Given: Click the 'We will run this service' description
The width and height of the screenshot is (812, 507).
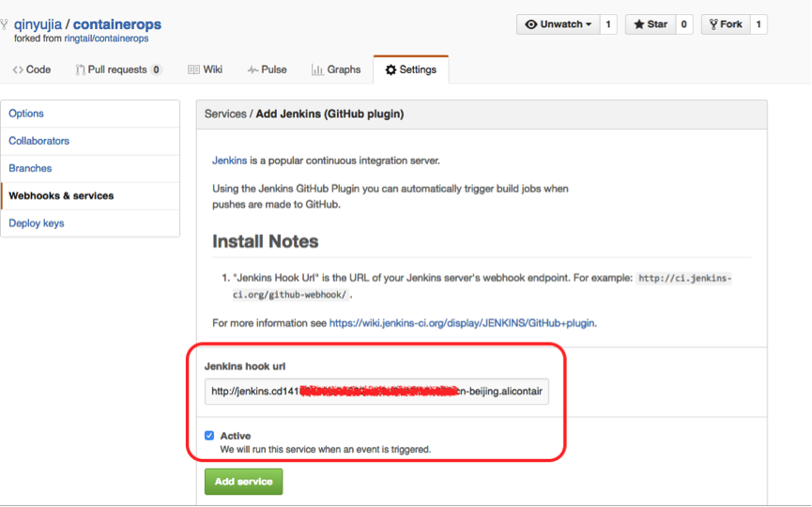Looking at the screenshot, I should pos(325,450).
